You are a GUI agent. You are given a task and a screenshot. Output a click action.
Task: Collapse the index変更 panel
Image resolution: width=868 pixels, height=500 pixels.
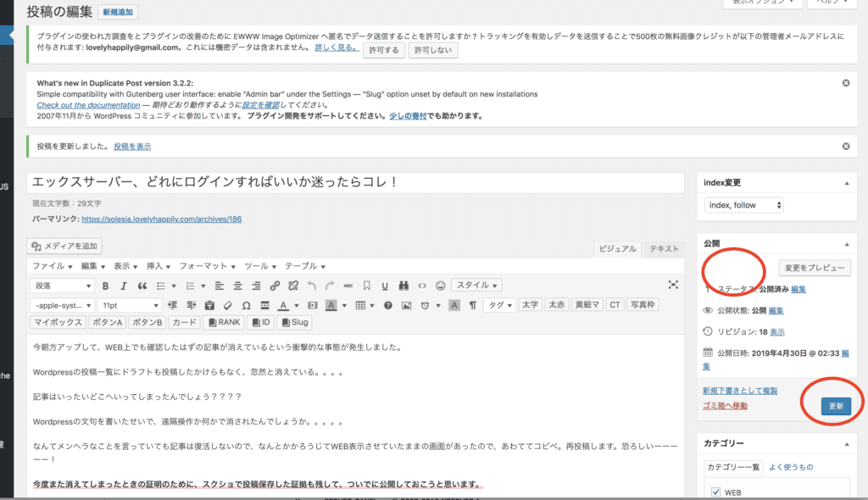pyautogui.click(x=847, y=183)
